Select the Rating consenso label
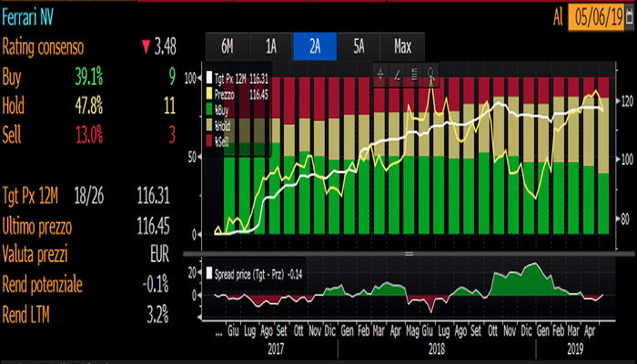The image size is (637, 364). (x=43, y=48)
